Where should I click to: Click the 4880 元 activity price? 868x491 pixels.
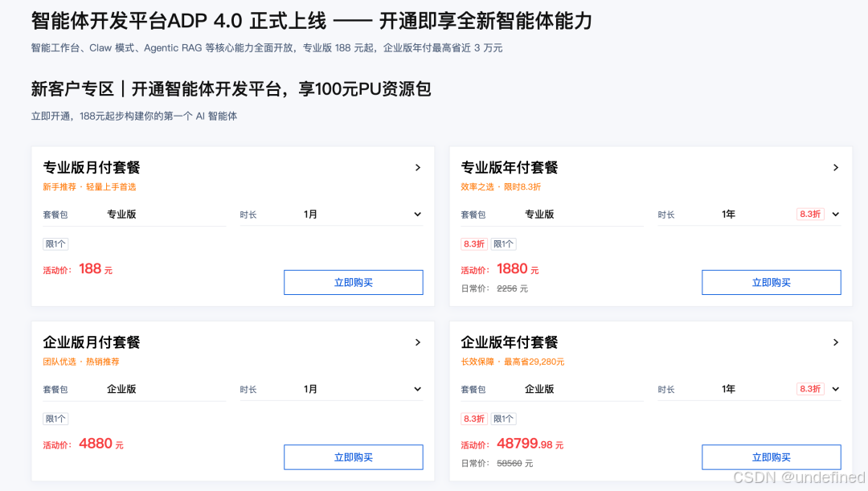coord(100,444)
